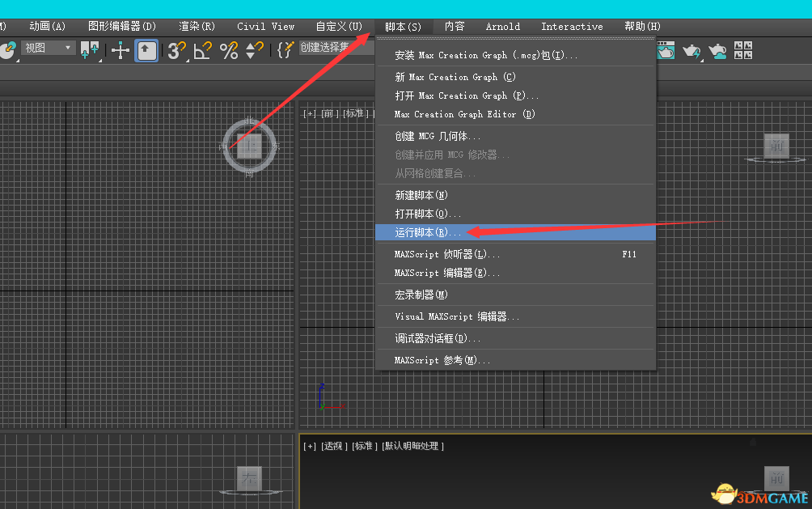Viewport: 812px width, 509px height.
Task: Click the Render Production teapot with lightning
Action: pyautogui.click(x=691, y=51)
